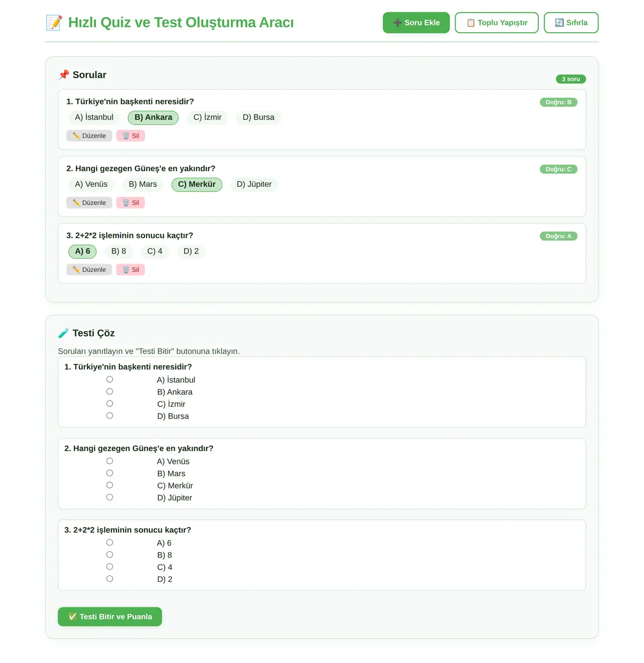644x663 pixels.
Task: Click the C) İzmir answer chip
Action: pos(207,118)
